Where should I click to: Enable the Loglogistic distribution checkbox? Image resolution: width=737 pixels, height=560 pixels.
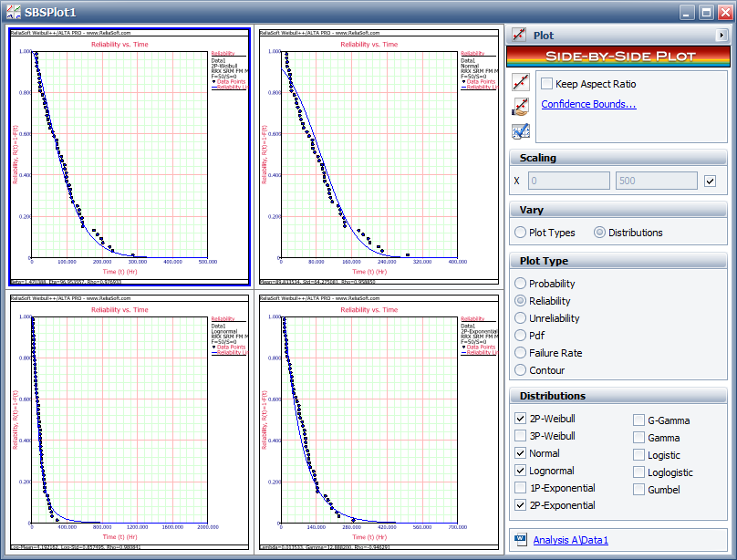coord(639,472)
